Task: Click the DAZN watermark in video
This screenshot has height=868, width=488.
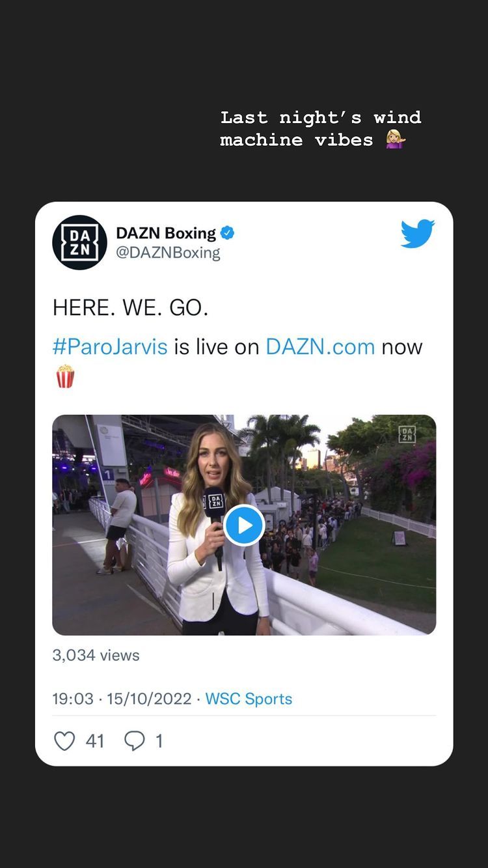Action: coord(407,434)
